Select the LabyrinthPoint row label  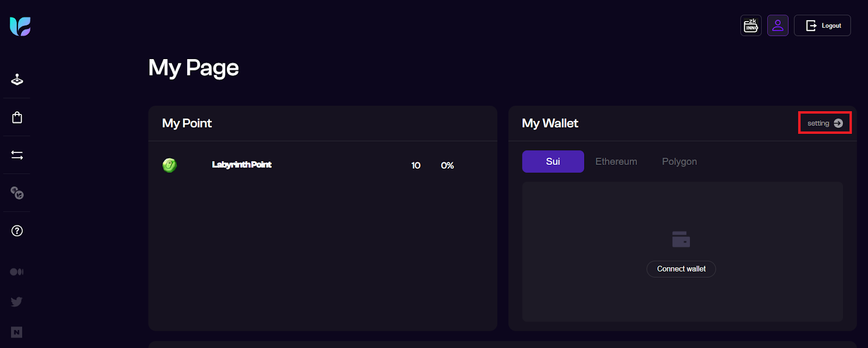[241, 165]
